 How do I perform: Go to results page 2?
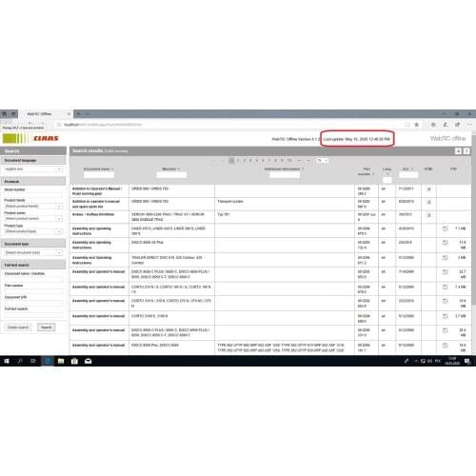click(238, 161)
